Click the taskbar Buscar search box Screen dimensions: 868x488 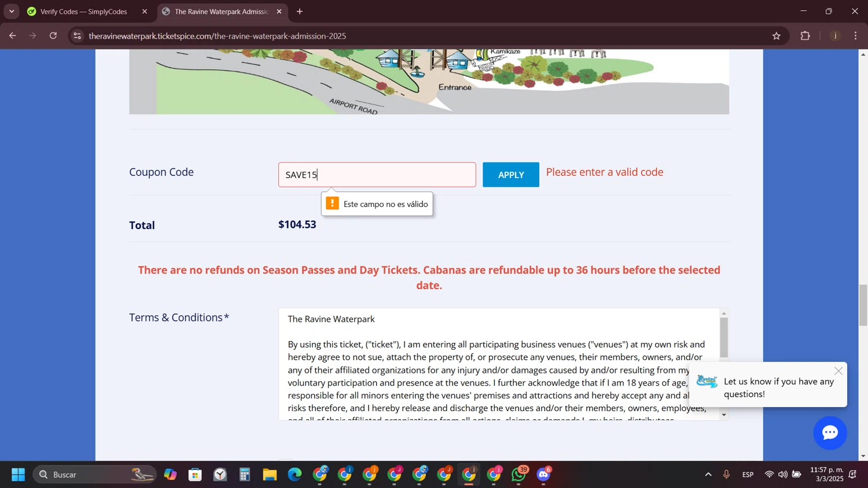[94, 475]
